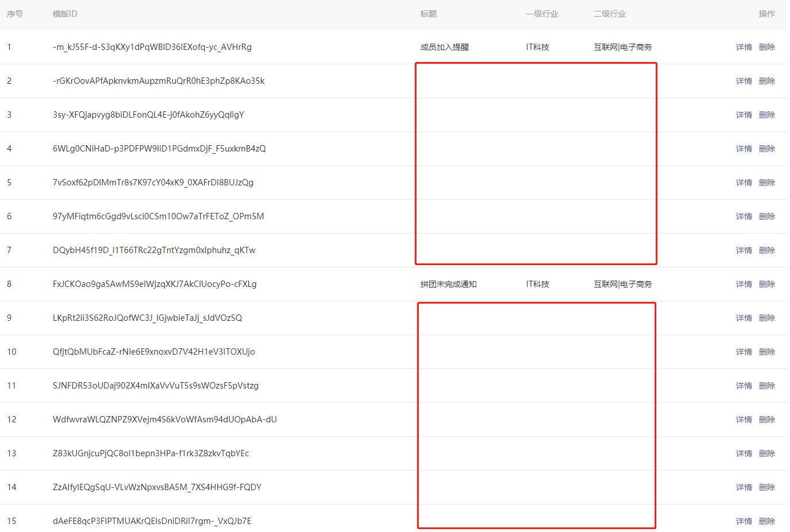
Task: Click 删除 in row 5
Action: [766, 182]
